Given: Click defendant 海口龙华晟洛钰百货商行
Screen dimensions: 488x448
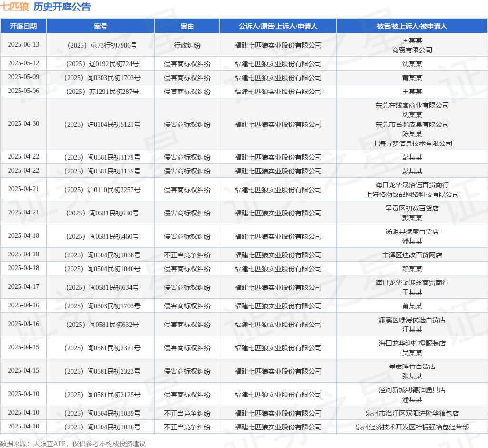Looking at the screenshot, I should pos(412,185).
